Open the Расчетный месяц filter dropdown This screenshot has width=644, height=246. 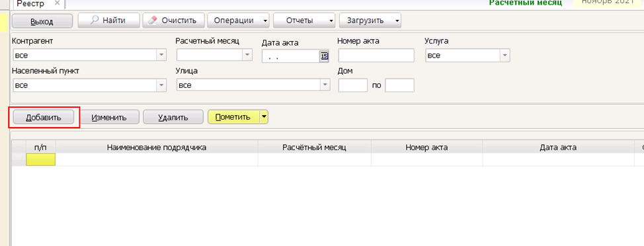[247, 55]
